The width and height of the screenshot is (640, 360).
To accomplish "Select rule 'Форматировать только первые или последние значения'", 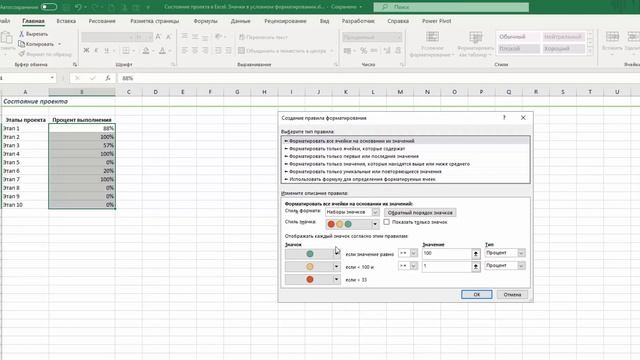I will click(x=406, y=156).
